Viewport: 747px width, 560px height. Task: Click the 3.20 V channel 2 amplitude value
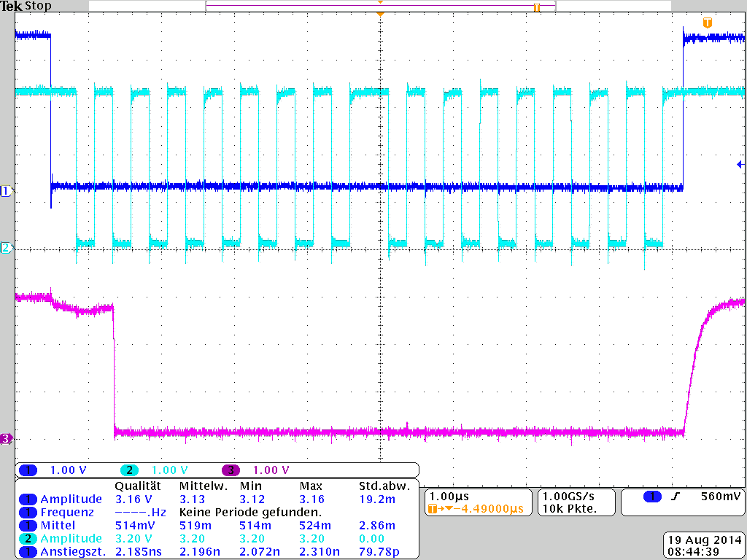click(134, 539)
